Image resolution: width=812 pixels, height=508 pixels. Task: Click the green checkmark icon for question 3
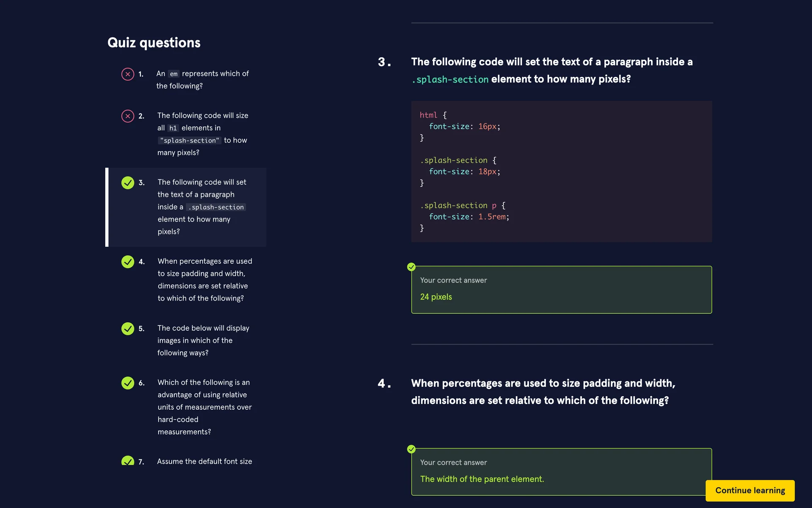(128, 183)
